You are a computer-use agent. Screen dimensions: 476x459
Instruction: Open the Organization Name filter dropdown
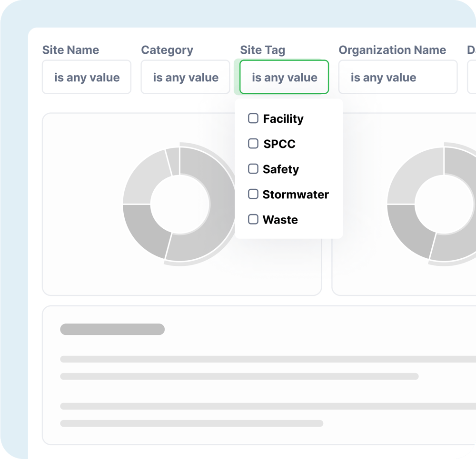398,77
